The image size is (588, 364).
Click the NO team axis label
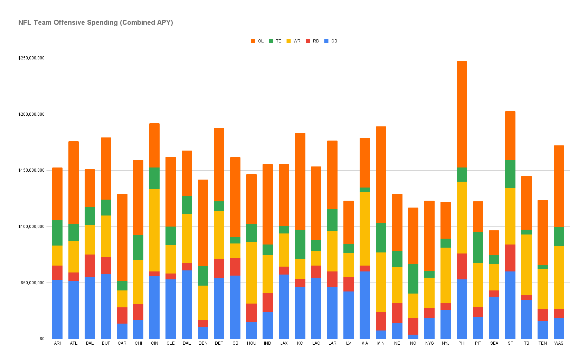413,343
